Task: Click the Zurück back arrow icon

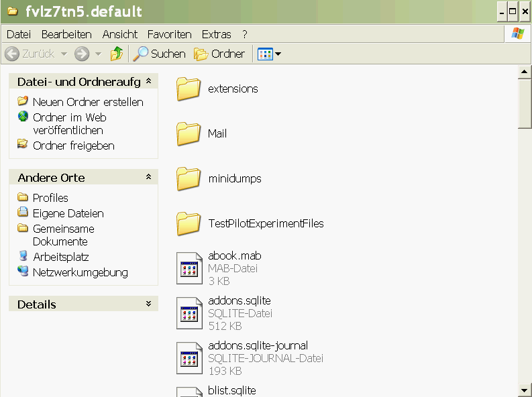Action: (x=12, y=54)
